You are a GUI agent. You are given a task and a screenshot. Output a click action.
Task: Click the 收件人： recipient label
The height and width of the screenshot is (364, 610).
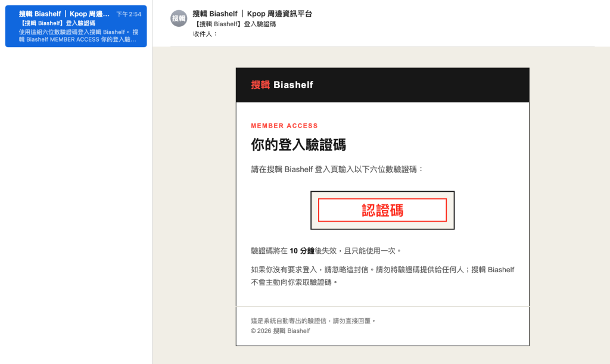pos(205,34)
